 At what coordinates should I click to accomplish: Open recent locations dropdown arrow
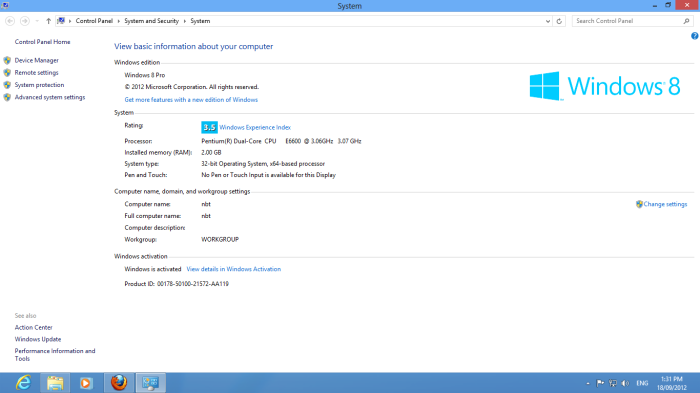[x=37, y=21]
